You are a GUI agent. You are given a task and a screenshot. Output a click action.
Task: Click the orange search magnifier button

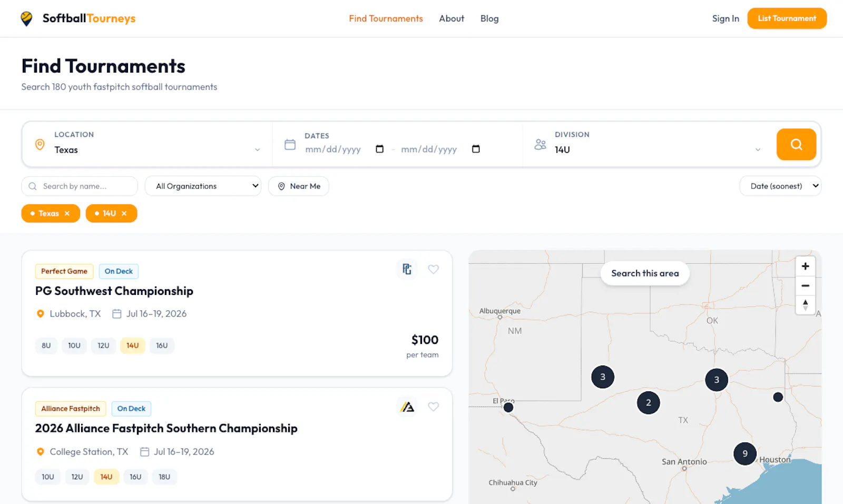click(796, 144)
